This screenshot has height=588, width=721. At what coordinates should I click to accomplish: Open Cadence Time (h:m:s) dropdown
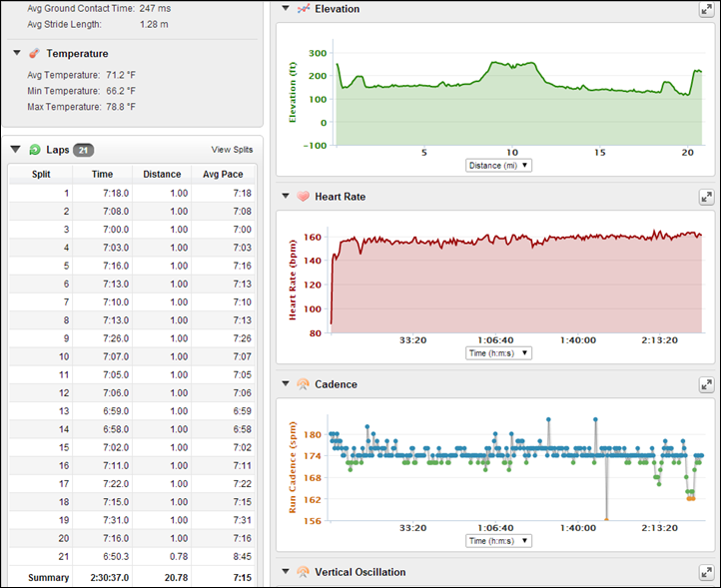498,541
